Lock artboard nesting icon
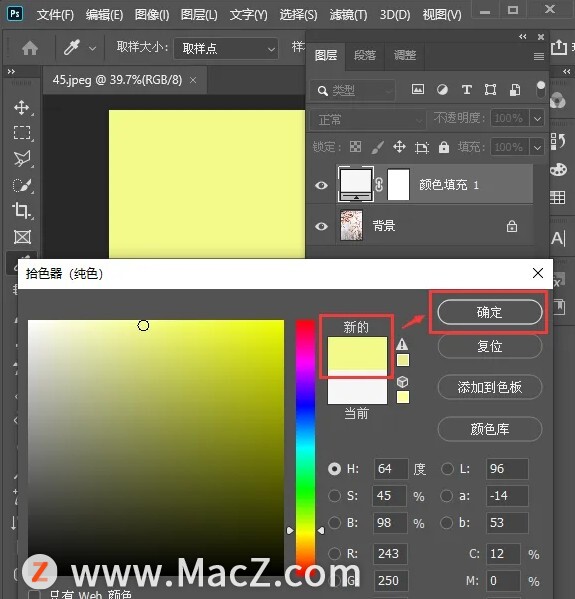 click(x=422, y=147)
